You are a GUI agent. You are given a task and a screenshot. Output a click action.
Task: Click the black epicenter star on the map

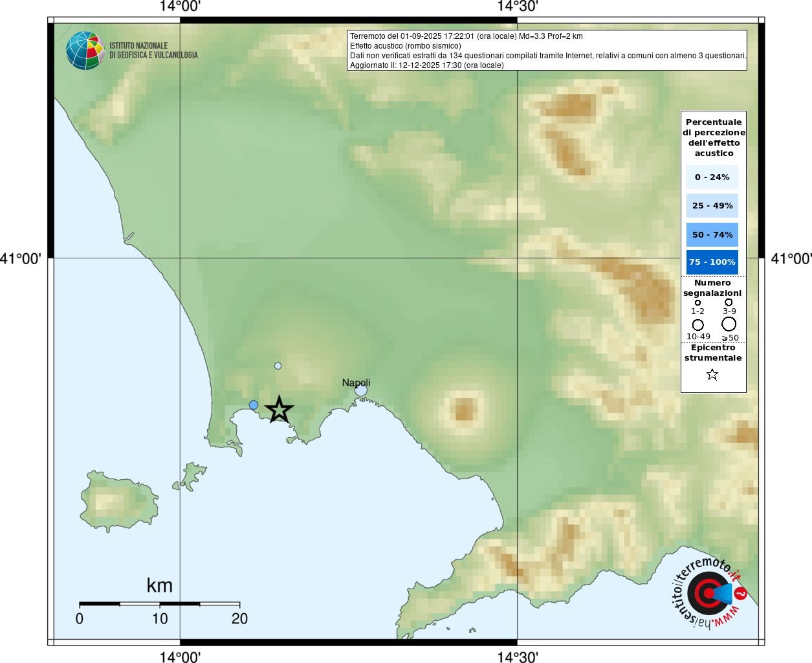pos(279,410)
